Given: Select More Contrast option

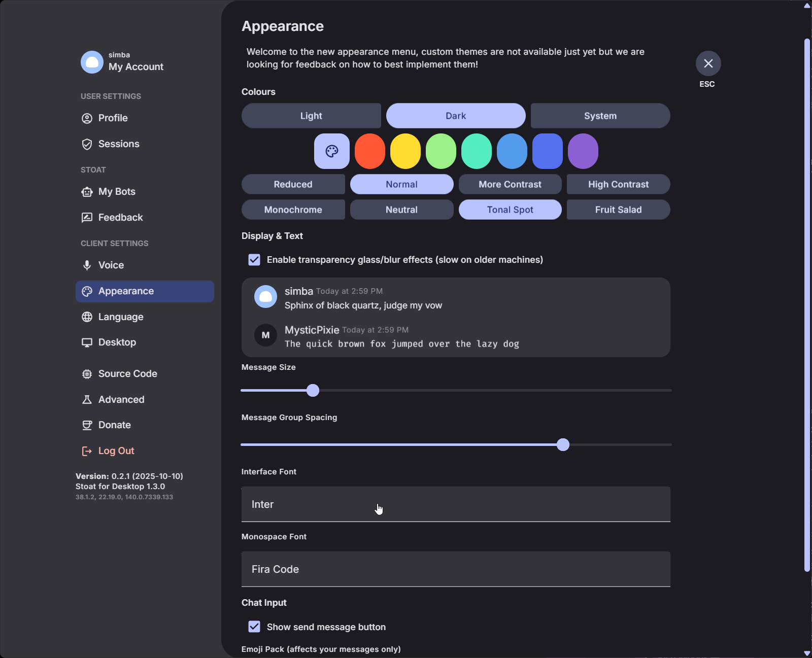Looking at the screenshot, I should (510, 184).
